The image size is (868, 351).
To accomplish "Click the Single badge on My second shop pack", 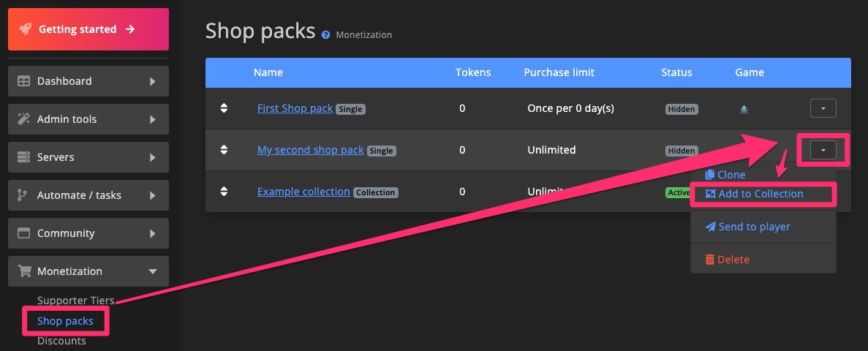I will tap(382, 151).
